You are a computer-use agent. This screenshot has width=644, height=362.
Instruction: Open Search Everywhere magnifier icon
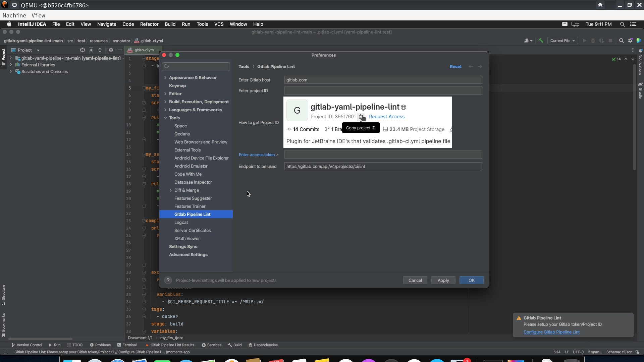point(622,41)
